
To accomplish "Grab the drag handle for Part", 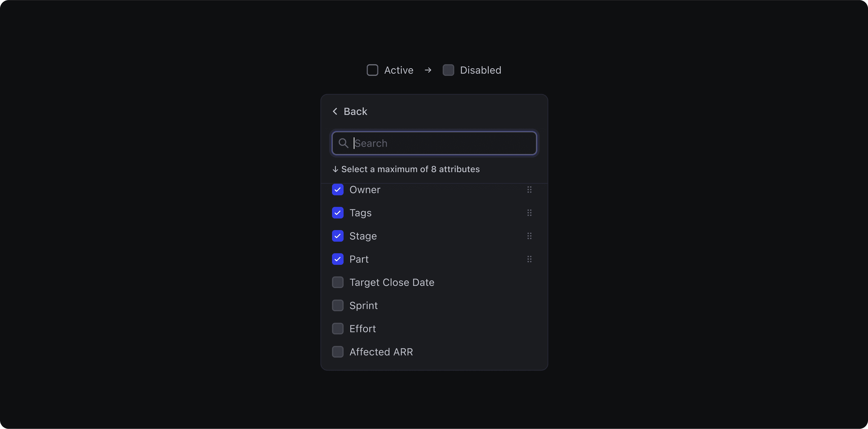I will pyautogui.click(x=529, y=259).
